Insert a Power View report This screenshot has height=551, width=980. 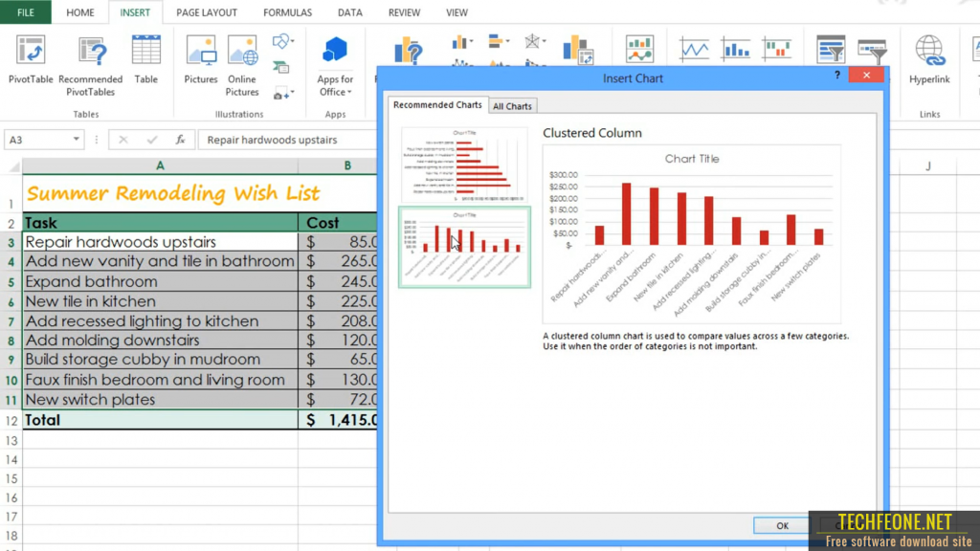click(639, 49)
